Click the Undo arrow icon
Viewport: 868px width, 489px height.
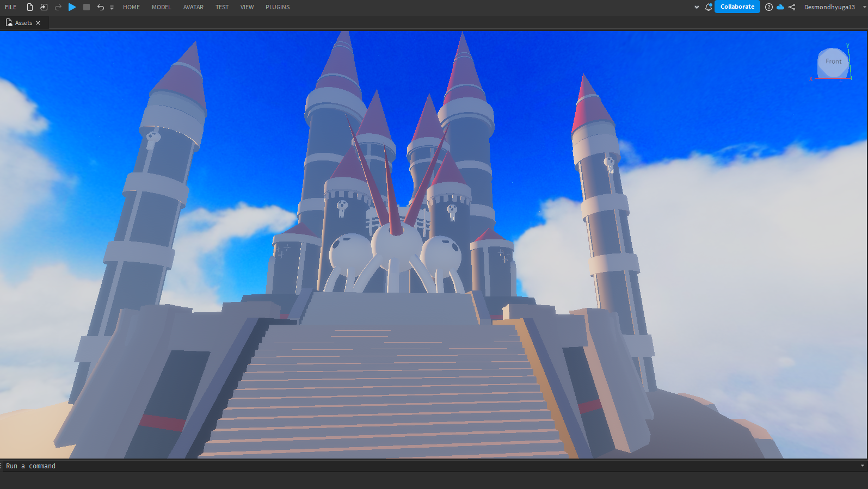101,7
